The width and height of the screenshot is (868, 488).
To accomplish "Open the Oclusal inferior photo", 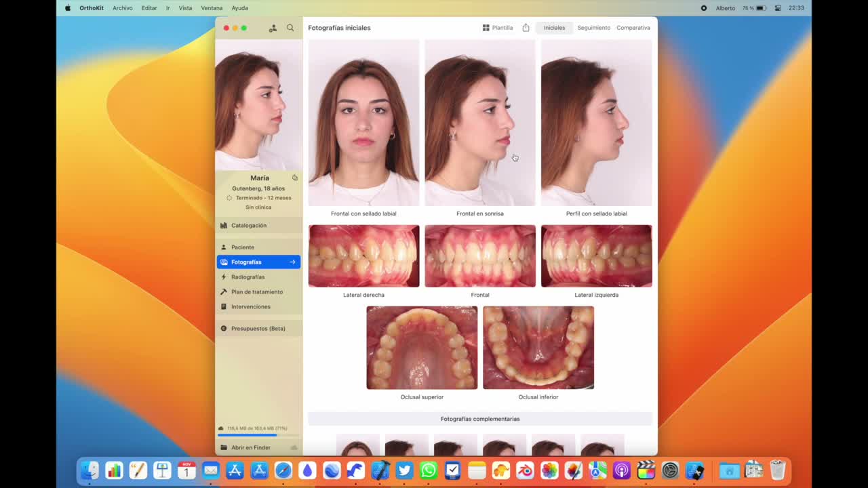I will coord(538,348).
